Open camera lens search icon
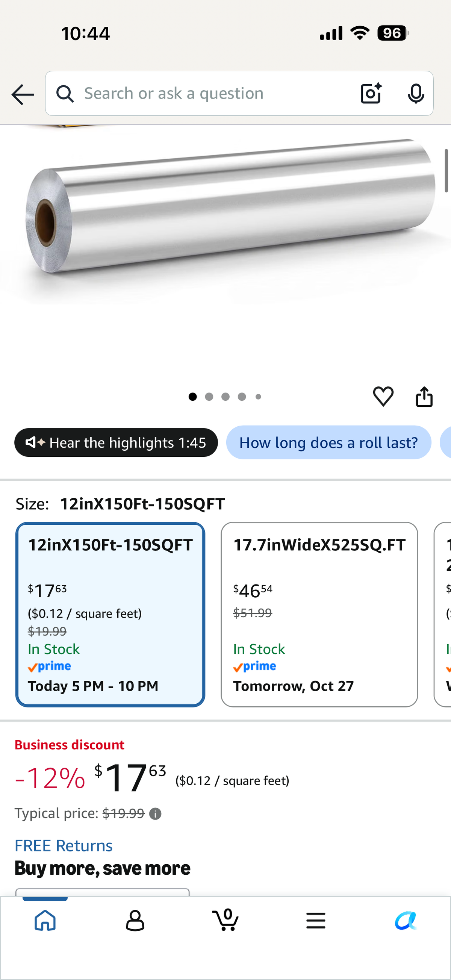Image resolution: width=451 pixels, height=980 pixels. pyautogui.click(x=371, y=93)
